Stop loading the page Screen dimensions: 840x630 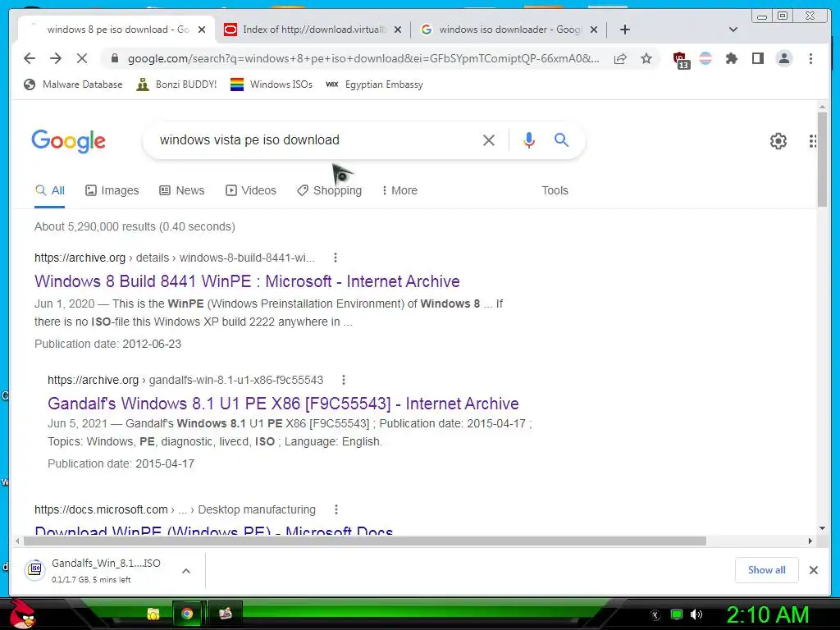point(82,58)
